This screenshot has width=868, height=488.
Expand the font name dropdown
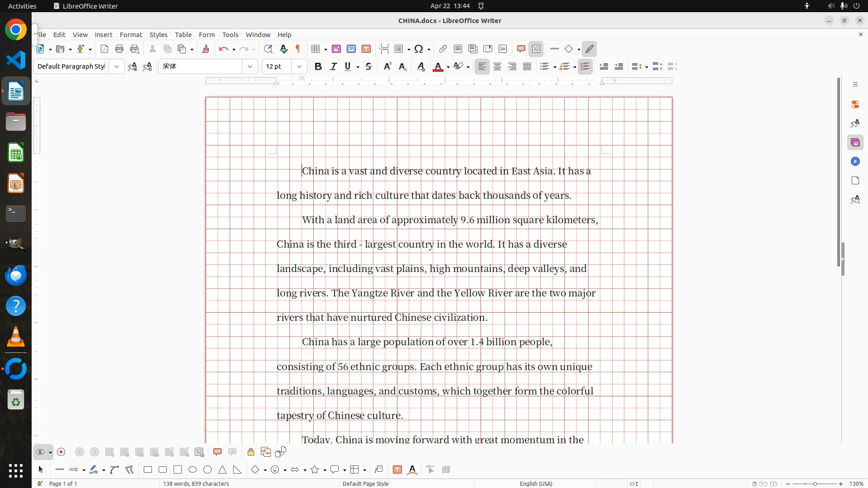point(250,67)
